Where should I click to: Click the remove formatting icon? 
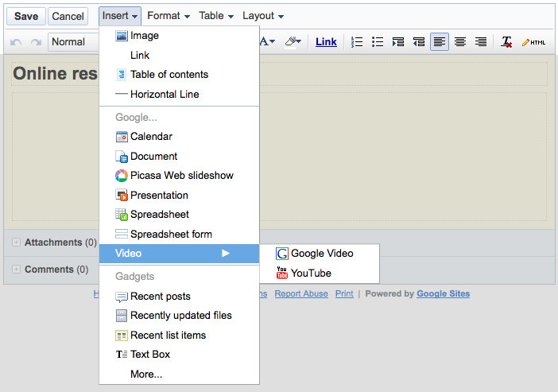click(x=506, y=42)
